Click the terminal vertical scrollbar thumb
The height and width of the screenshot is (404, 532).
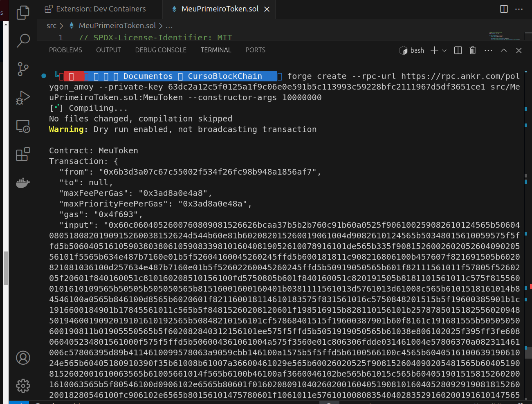[x=528, y=352]
